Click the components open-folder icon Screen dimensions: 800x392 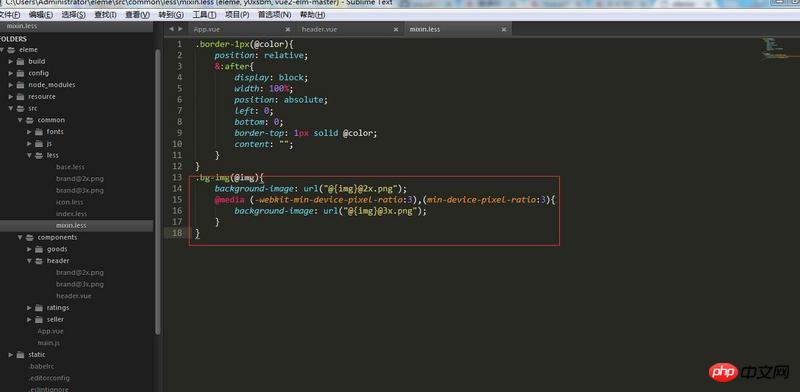30,238
